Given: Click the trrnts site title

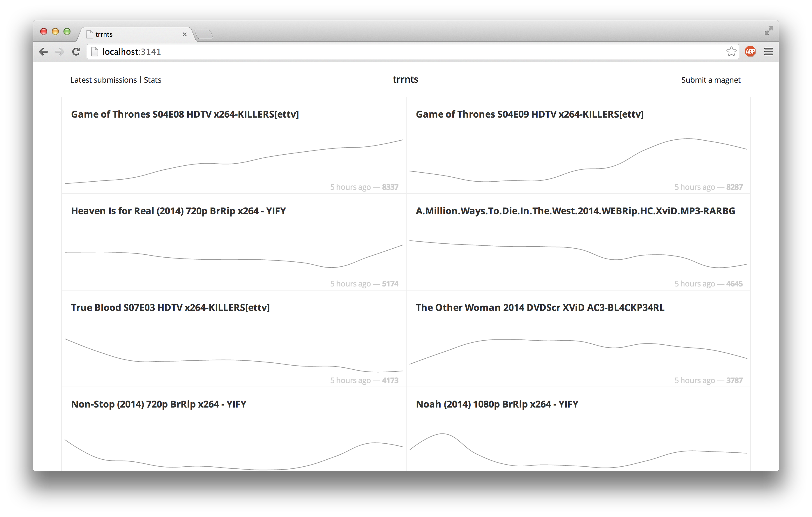Looking at the screenshot, I should pyautogui.click(x=405, y=79).
